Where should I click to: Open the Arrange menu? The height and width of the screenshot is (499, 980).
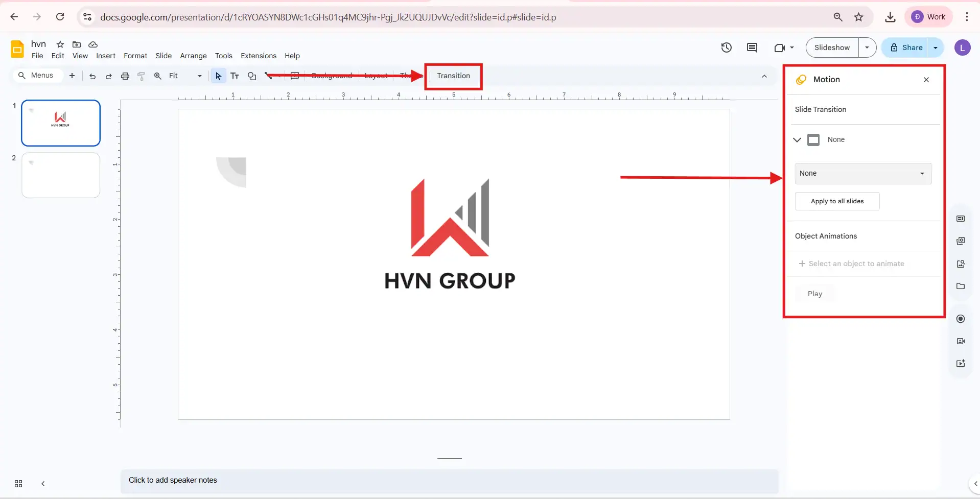pos(193,56)
